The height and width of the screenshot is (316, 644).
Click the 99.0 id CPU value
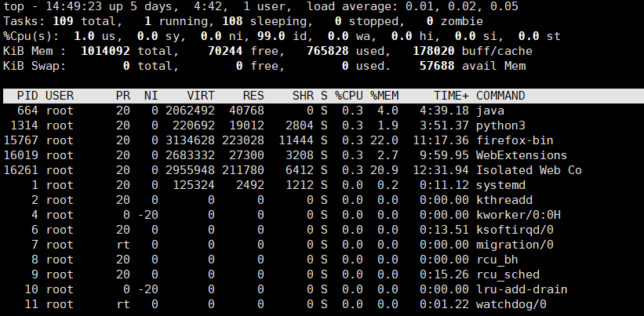pos(271,36)
